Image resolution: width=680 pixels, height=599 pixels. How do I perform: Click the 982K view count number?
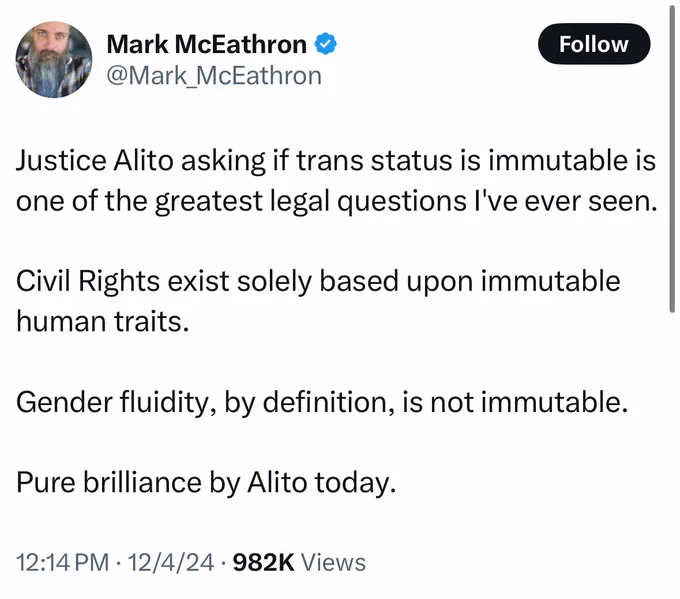[264, 563]
